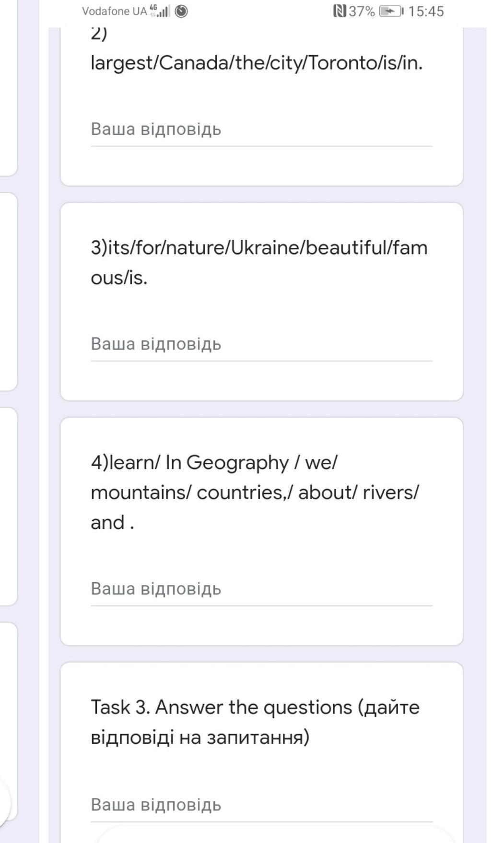Tap the partial round button at bottom-left edge
This screenshot has height=843, width=504.
pyautogui.click(x=4, y=802)
